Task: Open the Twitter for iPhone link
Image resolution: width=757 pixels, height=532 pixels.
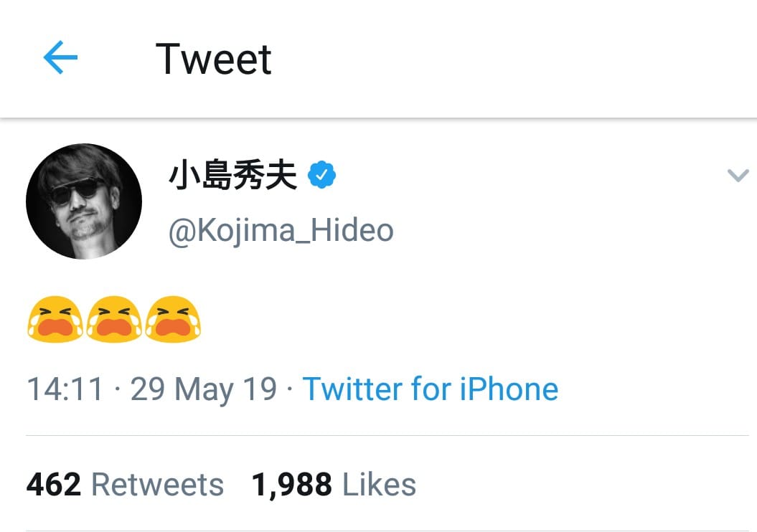Action: coord(430,389)
